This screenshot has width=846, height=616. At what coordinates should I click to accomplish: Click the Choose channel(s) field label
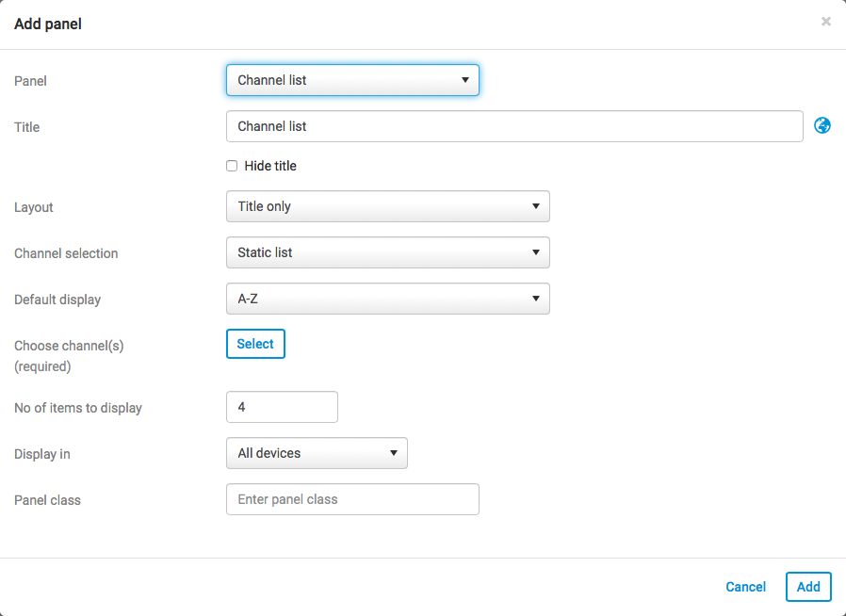pos(69,346)
